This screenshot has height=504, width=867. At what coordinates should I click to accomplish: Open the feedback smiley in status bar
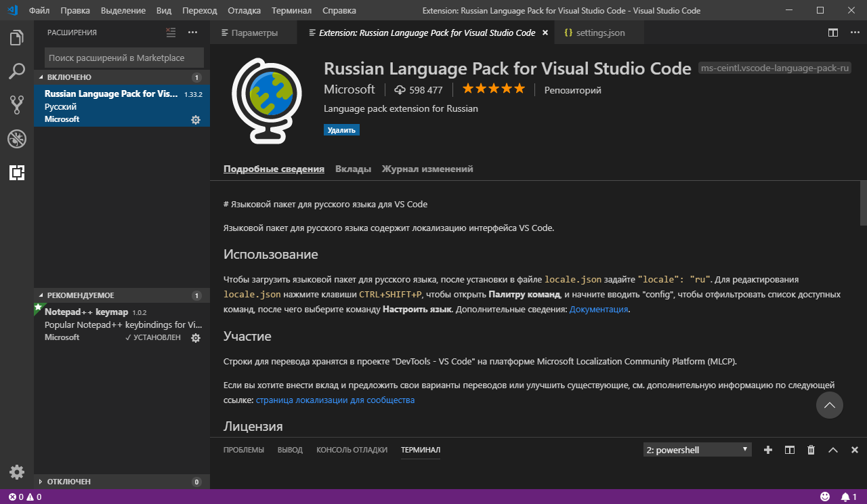825,497
